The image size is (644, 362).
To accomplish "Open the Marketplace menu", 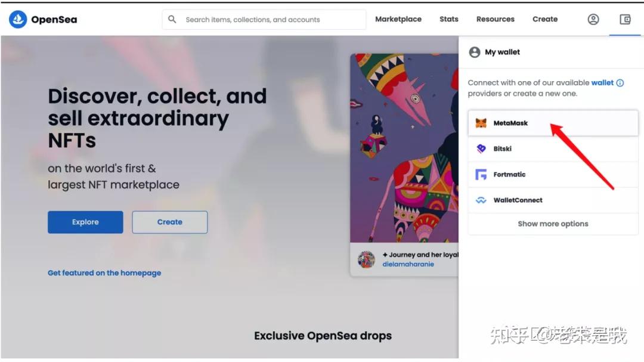I will tap(398, 19).
